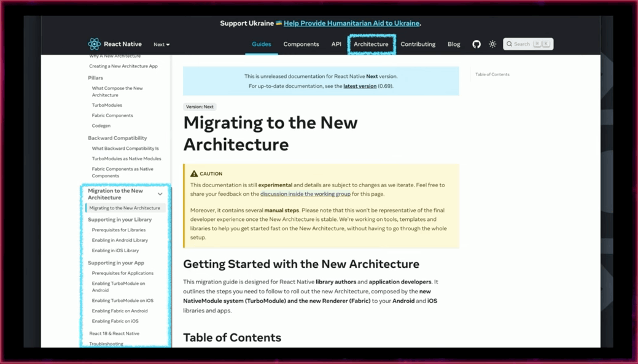Open the Codegen sidebar page
638x364 pixels.
point(101,126)
